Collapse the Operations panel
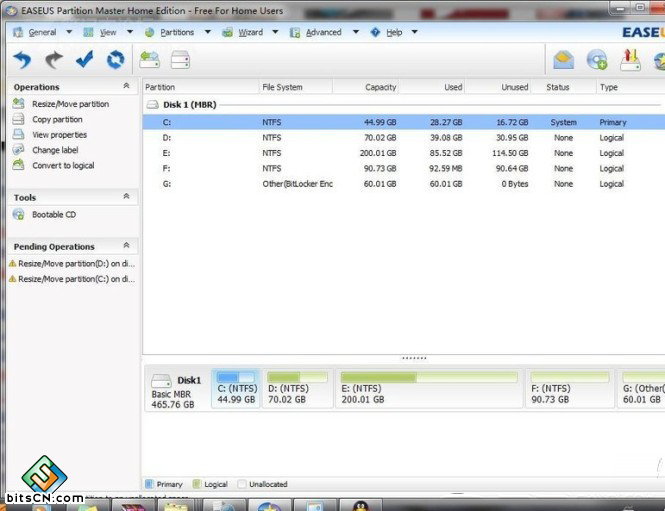Screen dimensions: 665x511 (x=126, y=86)
